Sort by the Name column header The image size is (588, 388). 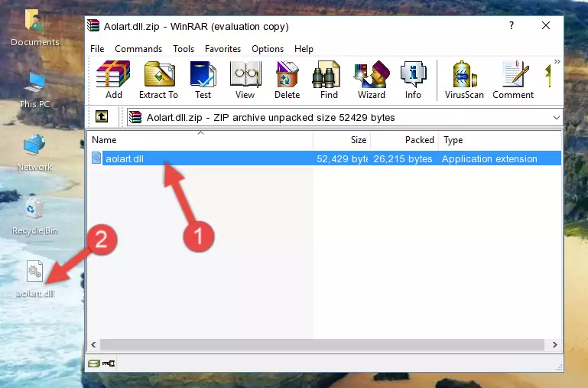pyautogui.click(x=200, y=140)
